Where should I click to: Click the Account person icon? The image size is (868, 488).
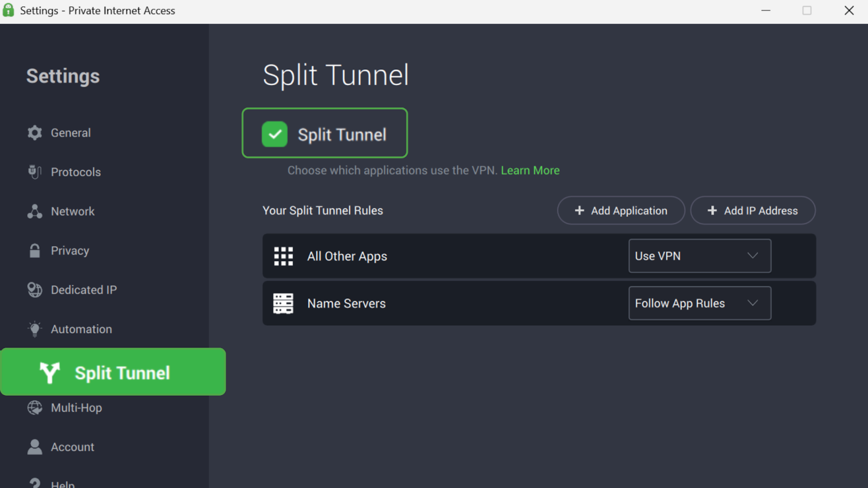(35, 447)
